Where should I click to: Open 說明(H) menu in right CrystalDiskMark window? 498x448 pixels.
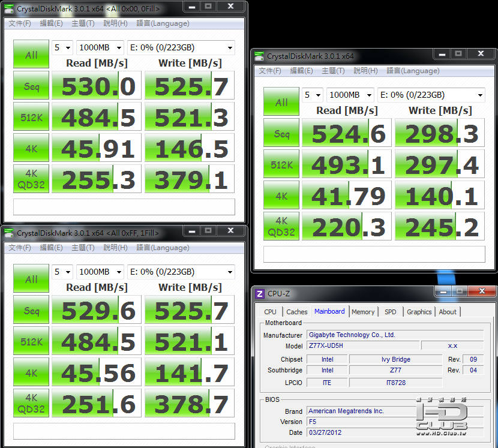[x=365, y=71]
